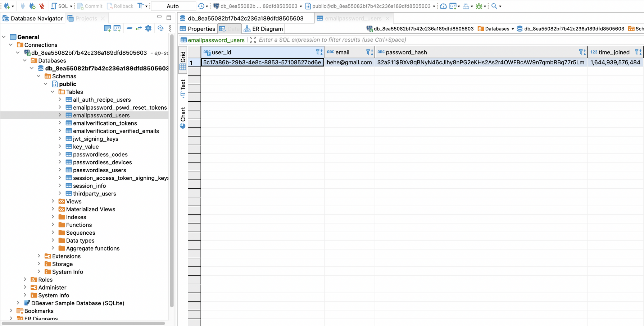Toggle the filter on the email column
This screenshot has height=326, width=644.
click(367, 52)
